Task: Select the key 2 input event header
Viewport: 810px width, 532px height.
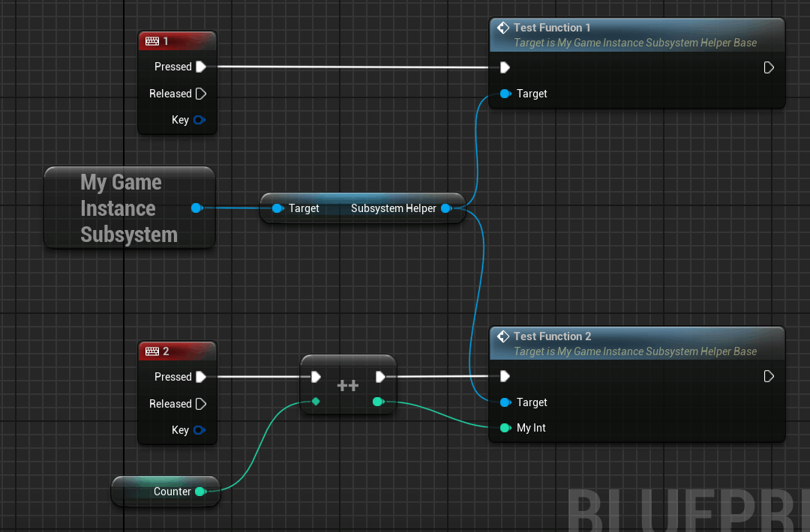Action: [x=177, y=351]
